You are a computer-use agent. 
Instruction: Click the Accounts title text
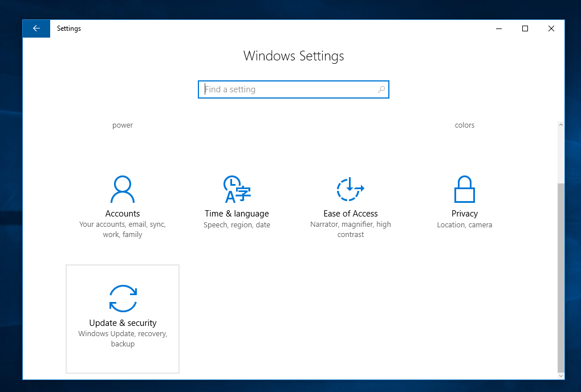(x=123, y=214)
